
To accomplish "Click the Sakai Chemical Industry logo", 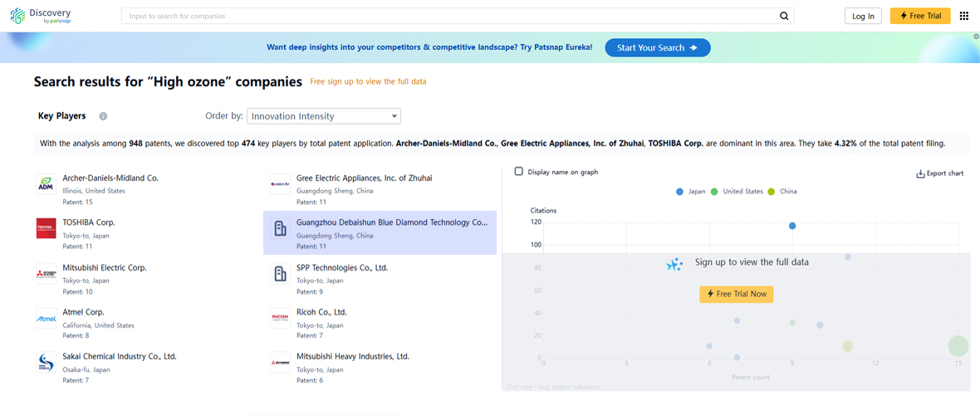I will [47, 364].
